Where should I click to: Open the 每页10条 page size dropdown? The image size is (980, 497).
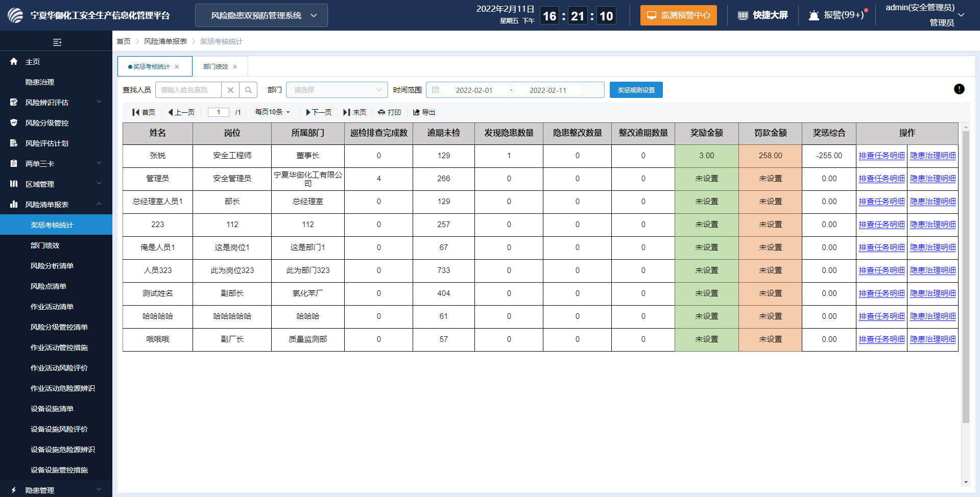tap(273, 112)
